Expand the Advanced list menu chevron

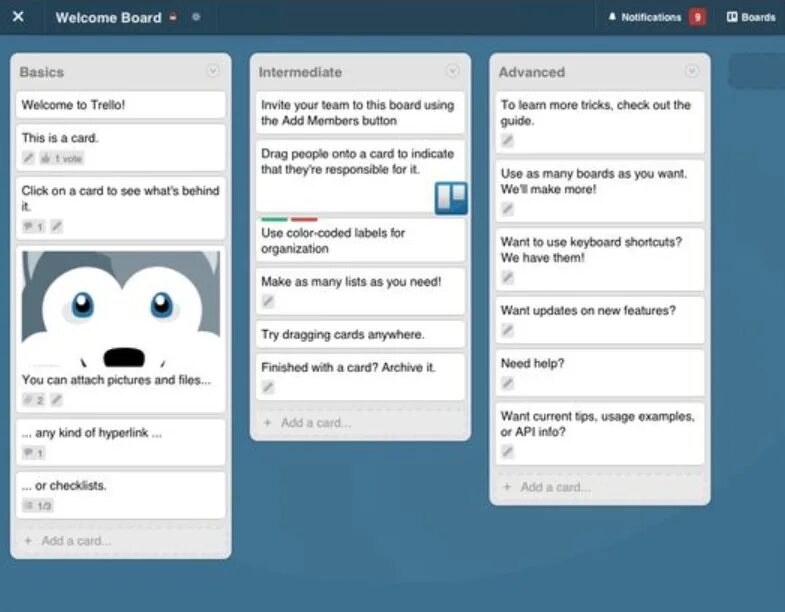pyautogui.click(x=692, y=71)
